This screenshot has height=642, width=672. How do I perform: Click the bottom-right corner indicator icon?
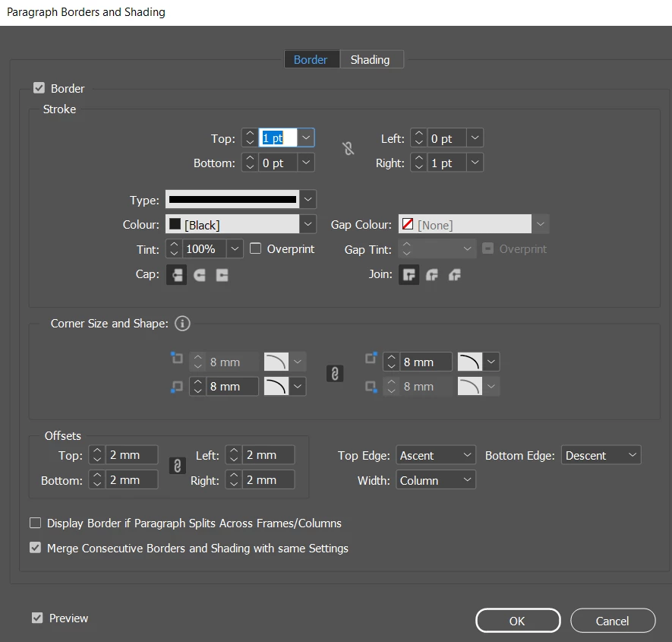[x=371, y=387]
